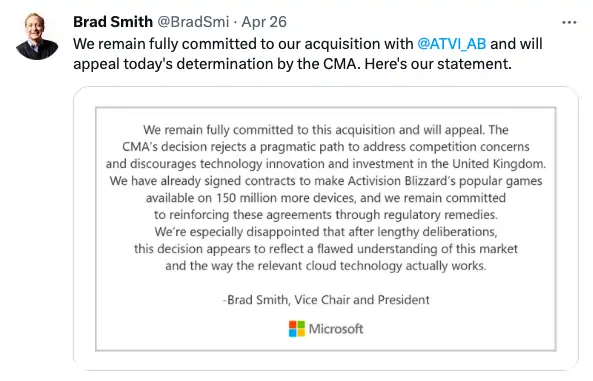Click the Microsoft wordmark text
The width and height of the screenshot is (593, 381).
(x=336, y=329)
